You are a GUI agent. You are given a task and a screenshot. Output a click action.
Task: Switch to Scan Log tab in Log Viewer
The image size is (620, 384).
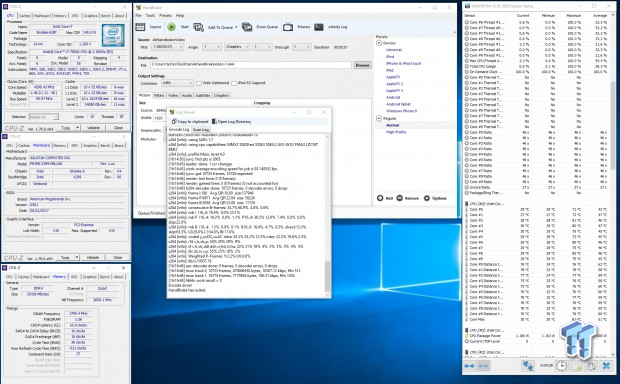point(201,130)
